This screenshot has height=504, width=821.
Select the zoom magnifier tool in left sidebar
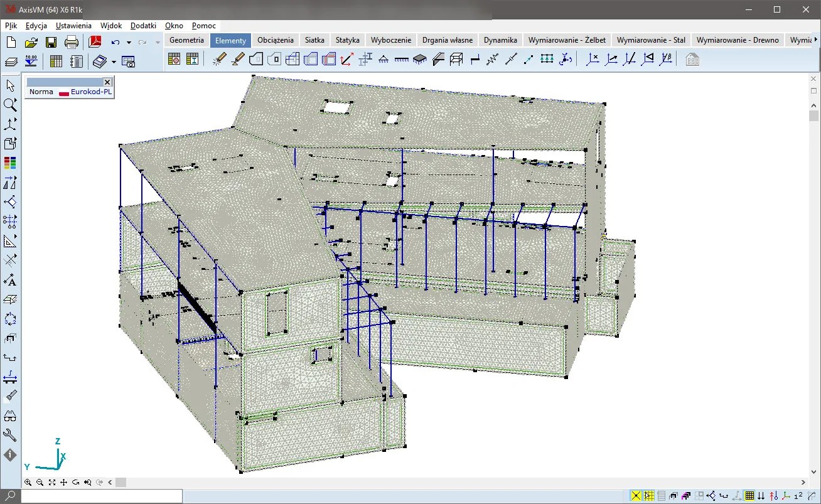pos(10,104)
